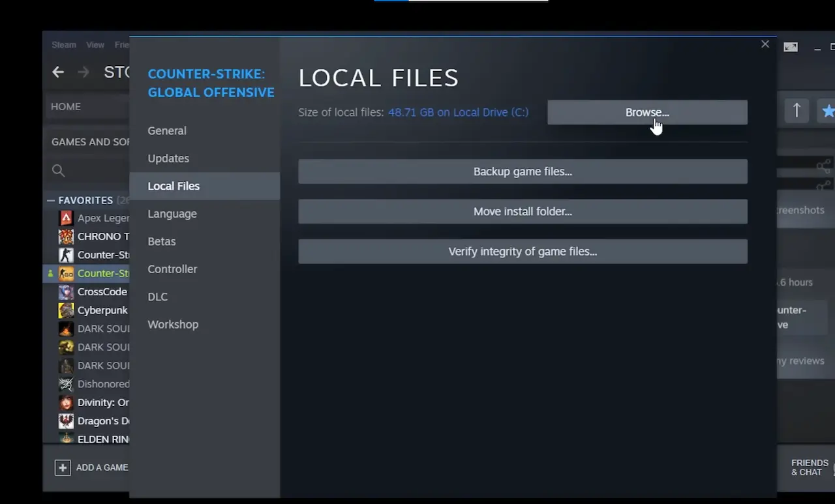This screenshot has width=835, height=504.
Task: Open the Workshop properties tab
Action: 173,324
